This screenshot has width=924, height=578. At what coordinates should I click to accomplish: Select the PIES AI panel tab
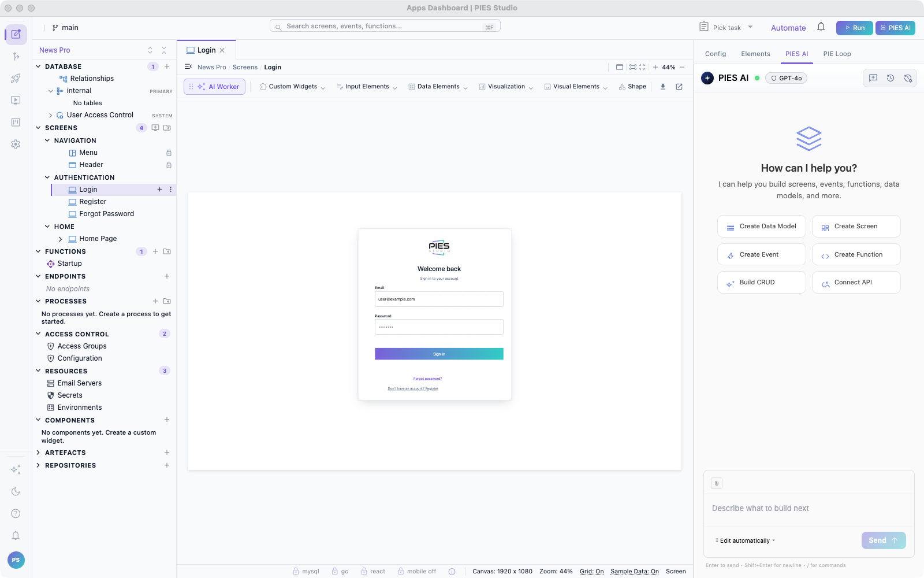[x=796, y=54]
